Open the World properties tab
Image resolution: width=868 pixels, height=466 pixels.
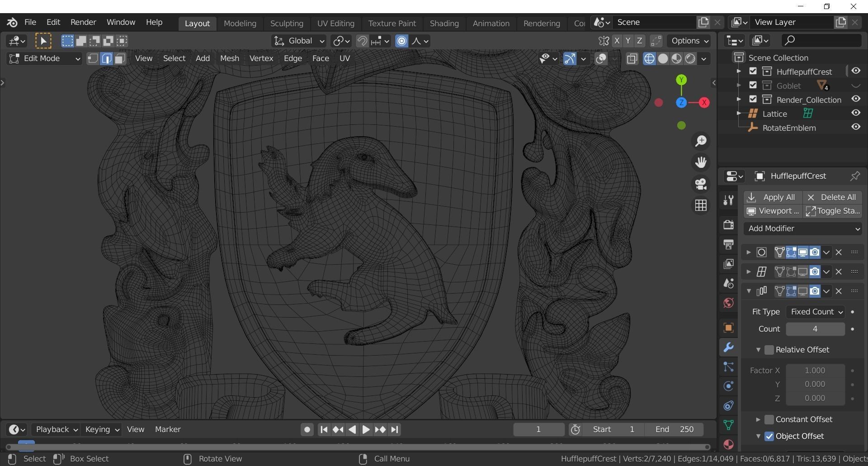pos(728,303)
